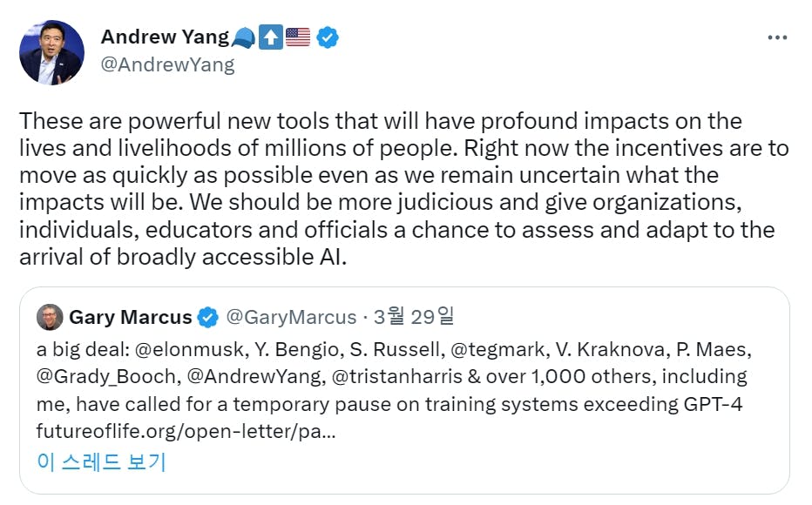812x505 pixels.
Task: Click the blue verified badge beside Andrew Yang
Action: 328,37
